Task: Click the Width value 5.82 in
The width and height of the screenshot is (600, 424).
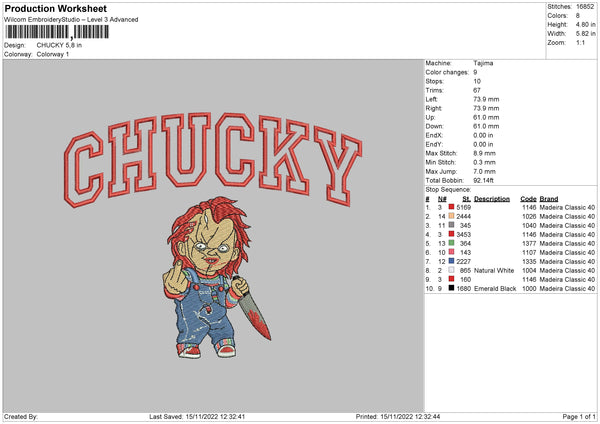Action: [x=585, y=34]
